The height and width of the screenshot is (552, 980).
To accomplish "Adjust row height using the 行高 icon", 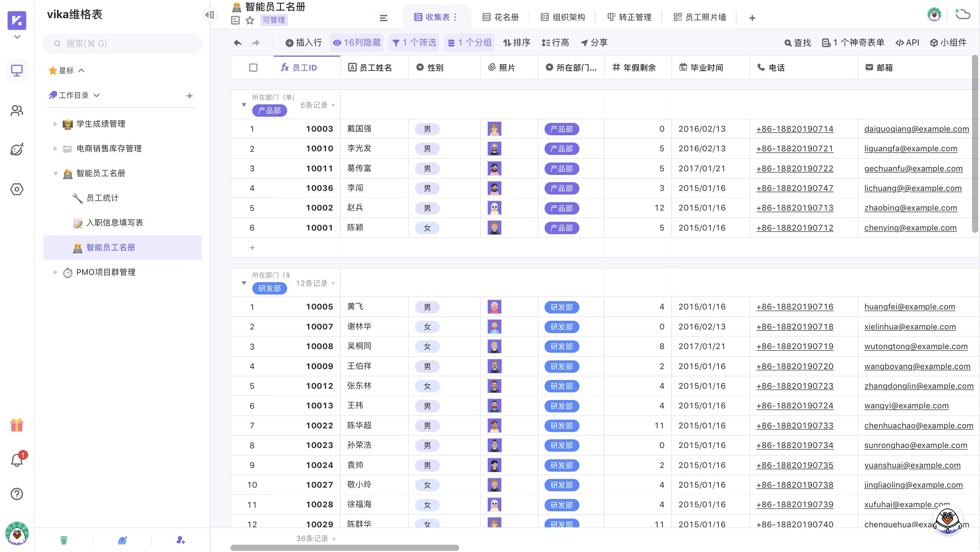I will [x=555, y=43].
